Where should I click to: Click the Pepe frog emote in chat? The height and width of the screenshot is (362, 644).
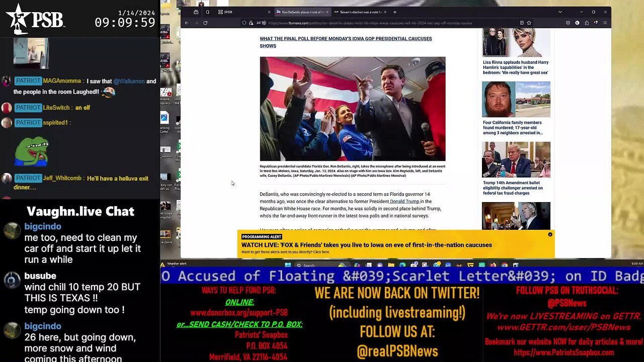coord(31,151)
